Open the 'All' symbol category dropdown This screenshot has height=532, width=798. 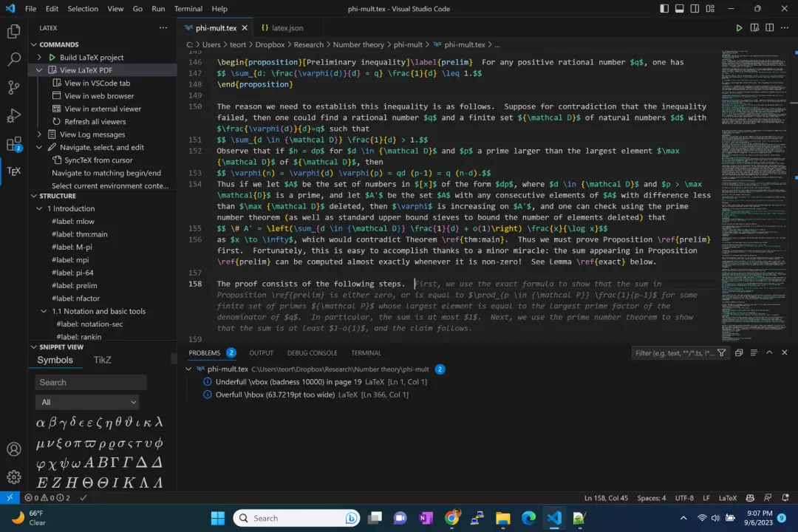point(89,402)
